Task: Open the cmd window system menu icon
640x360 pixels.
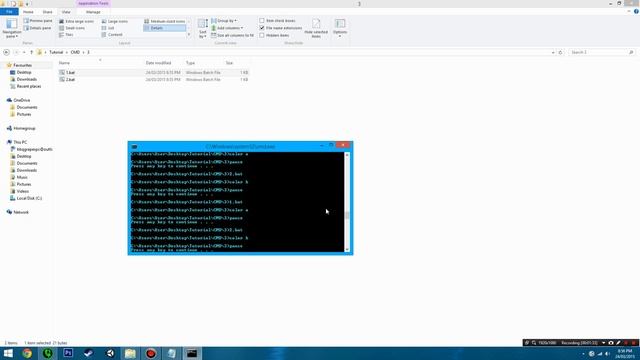Action: pyautogui.click(x=134, y=147)
